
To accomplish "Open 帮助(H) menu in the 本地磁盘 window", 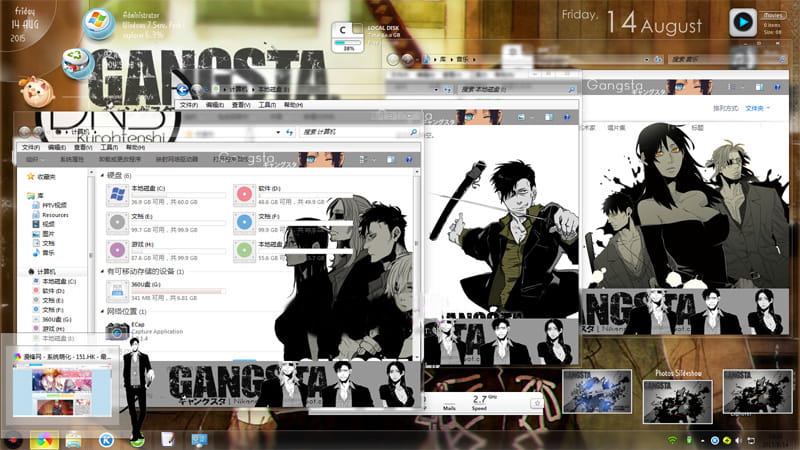I will pos(293,105).
